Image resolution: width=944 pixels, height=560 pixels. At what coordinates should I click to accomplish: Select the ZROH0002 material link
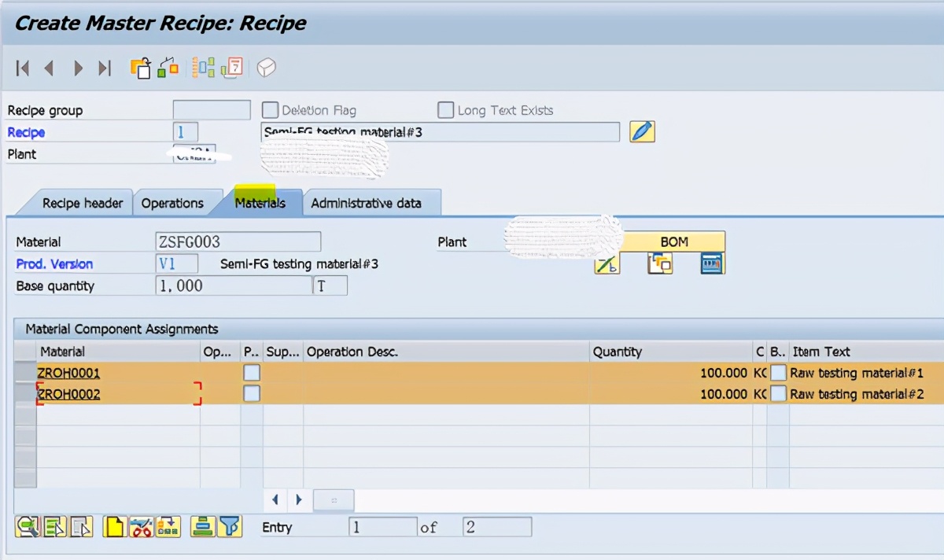pyautogui.click(x=67, y=393)
